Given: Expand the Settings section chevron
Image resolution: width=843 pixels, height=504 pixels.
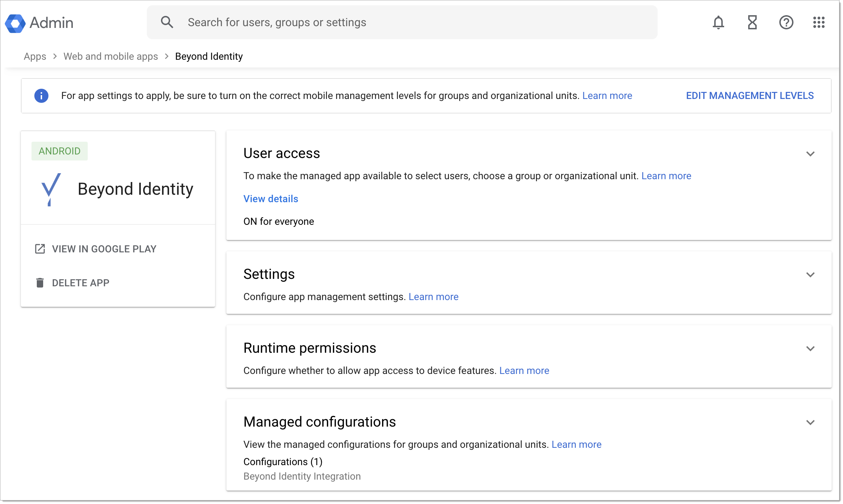Looking at the screenshot, I should 811,274.
